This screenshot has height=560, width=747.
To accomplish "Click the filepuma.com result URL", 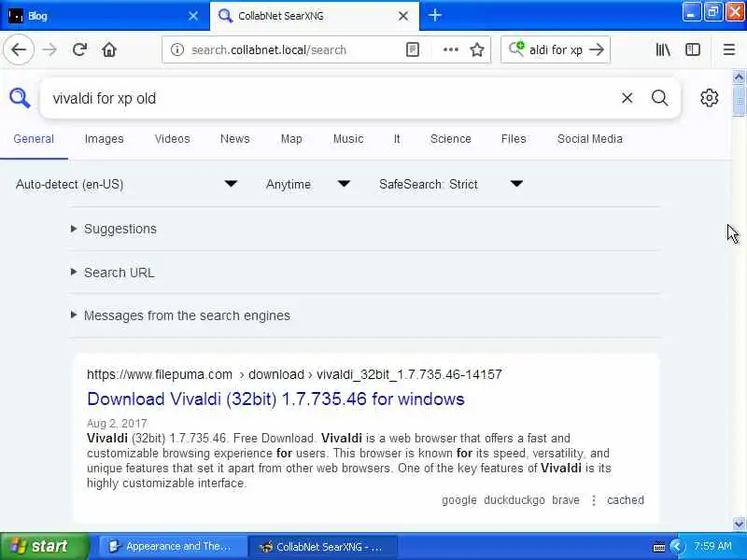I will click(294, 374).
